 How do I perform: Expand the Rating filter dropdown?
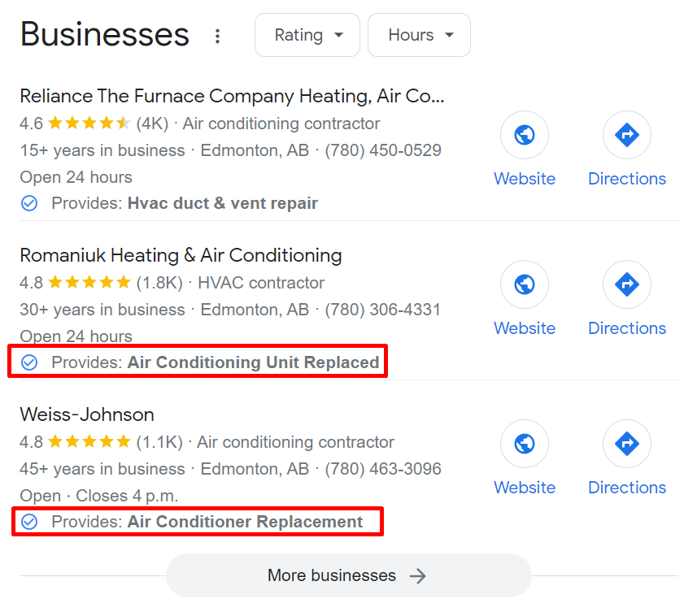(307, 35)
